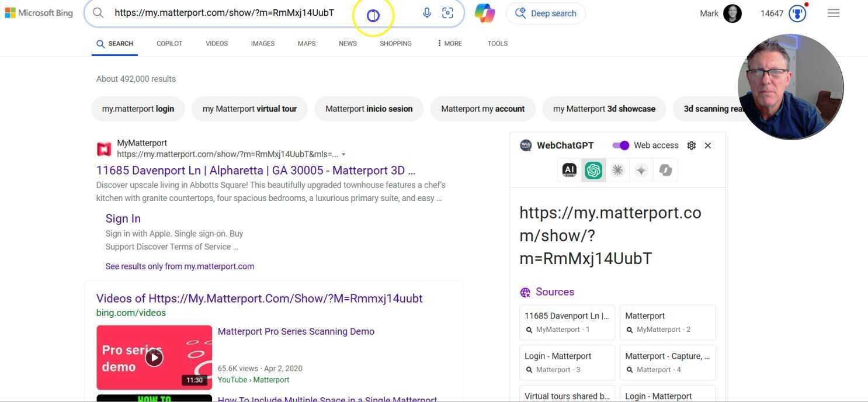Open the hamburger settings menu
Screen dimensions: 868x402
[834, 13]
